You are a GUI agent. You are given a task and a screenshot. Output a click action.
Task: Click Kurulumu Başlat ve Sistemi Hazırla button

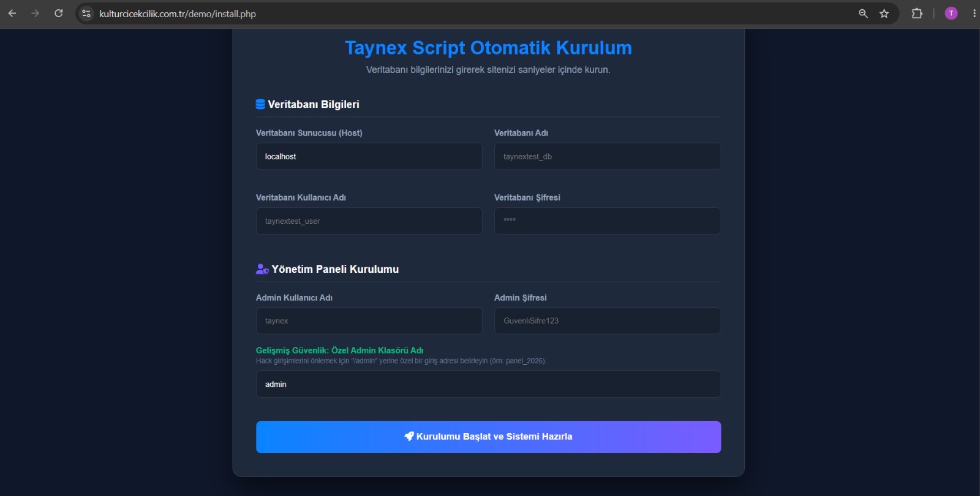[x=488, y=437]
